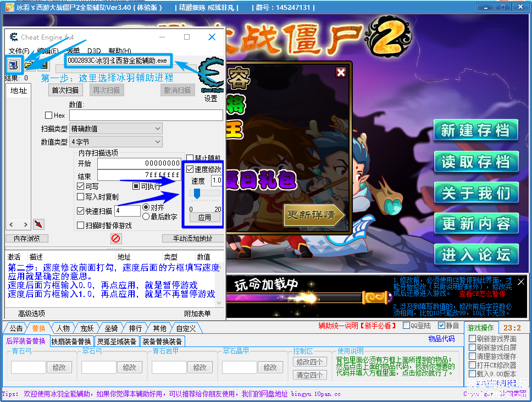This screenshot has width=532, height=402.
Task: Click the speed slider track
Action: coord(204,193)
